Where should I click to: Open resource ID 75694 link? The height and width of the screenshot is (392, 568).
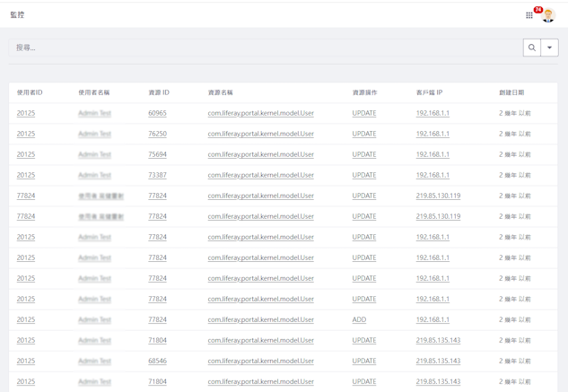(x=157, y=154)
